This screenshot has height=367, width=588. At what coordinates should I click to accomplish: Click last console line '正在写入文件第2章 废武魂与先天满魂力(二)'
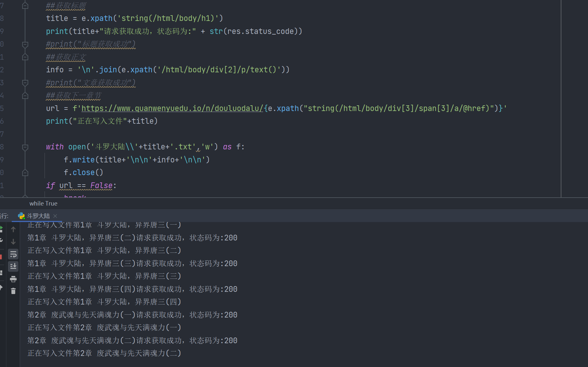(x=104, y=353)
